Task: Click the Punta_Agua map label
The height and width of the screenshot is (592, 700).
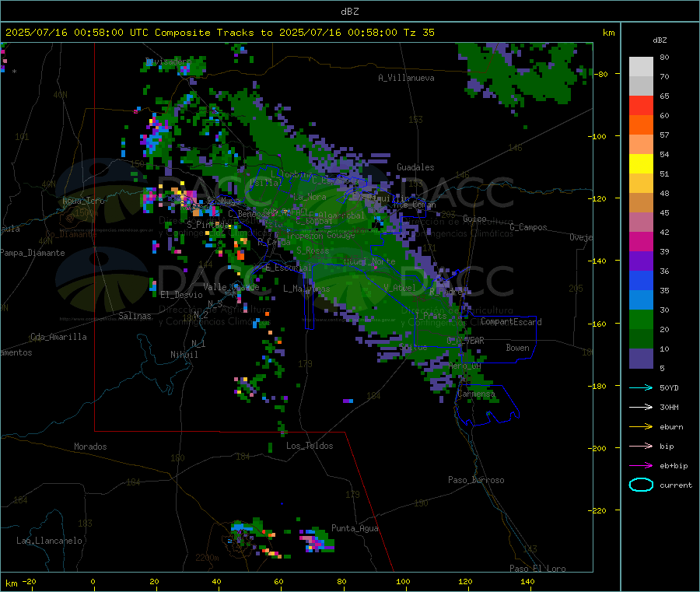Action: click(355, 528)
